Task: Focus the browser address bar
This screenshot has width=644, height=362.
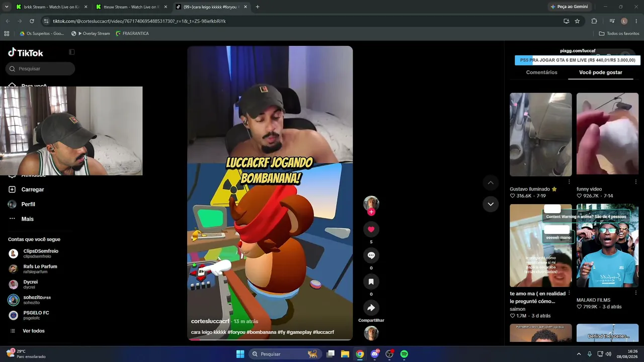Action: coord(302,21)
